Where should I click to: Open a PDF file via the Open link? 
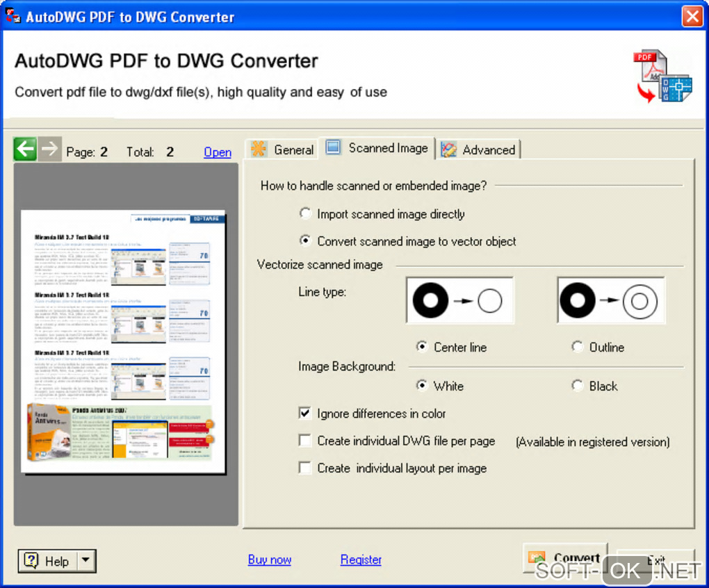click(x=218, y=152)
